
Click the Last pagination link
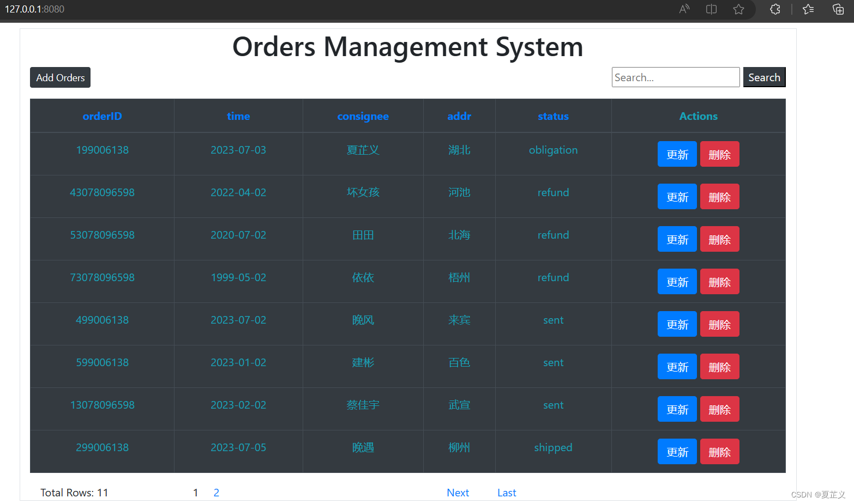507,493
